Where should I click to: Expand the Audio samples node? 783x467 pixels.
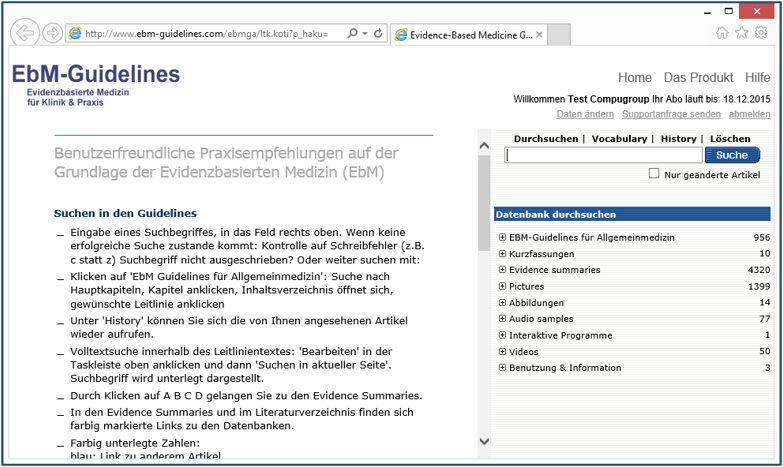pyautogui.click(x=502, y=319)
